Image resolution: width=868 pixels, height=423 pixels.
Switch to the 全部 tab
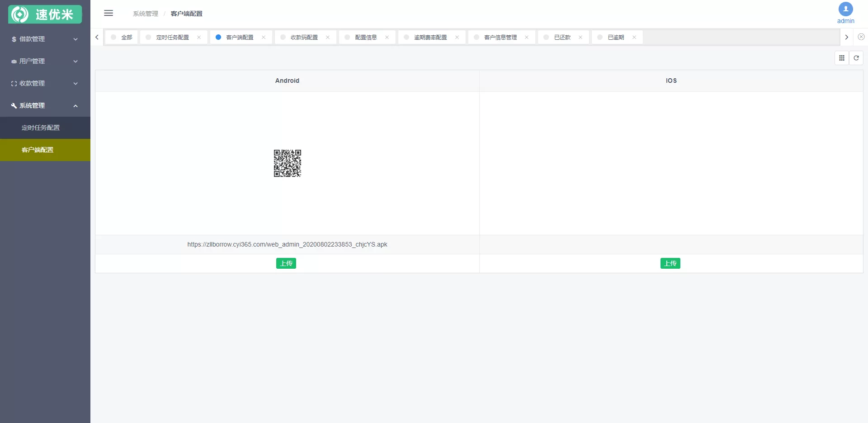click(x=122, y=37)
